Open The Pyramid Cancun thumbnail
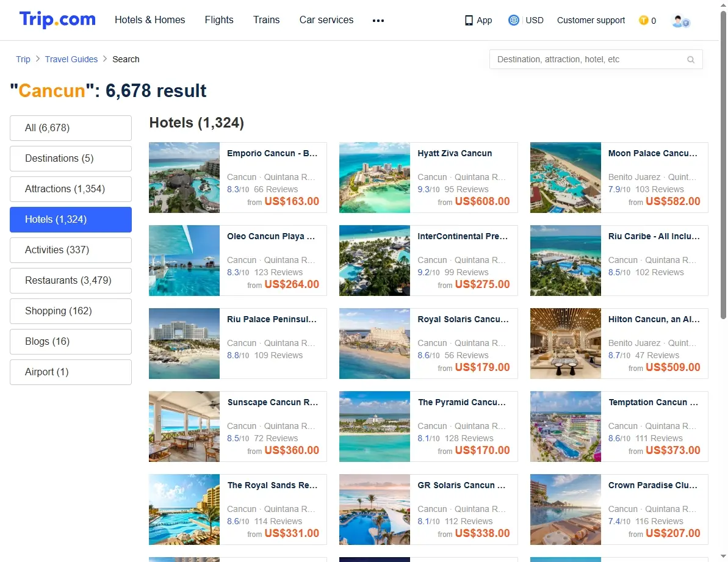Image resolution: width=728 pixels, height=562 pixels. 374,427
